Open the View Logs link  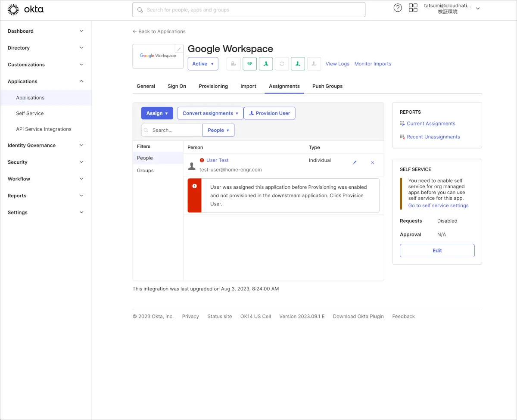(337, 64)
